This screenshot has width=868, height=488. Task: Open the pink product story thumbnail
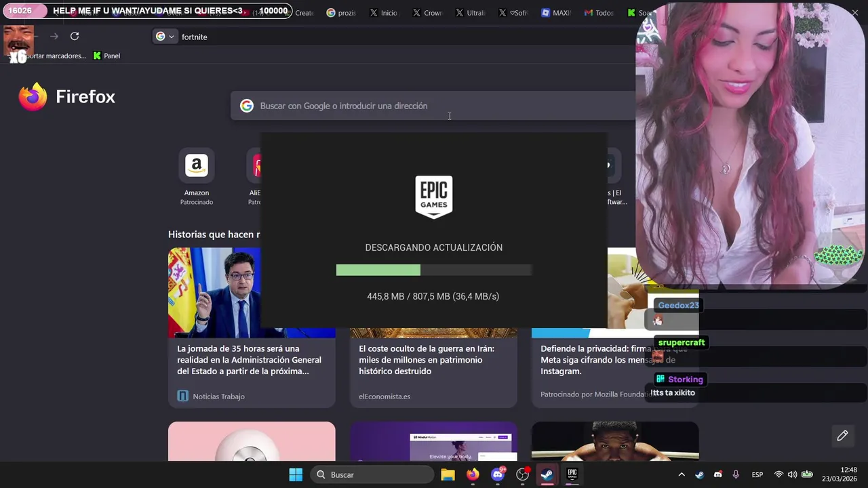click(x=252, y=441)
